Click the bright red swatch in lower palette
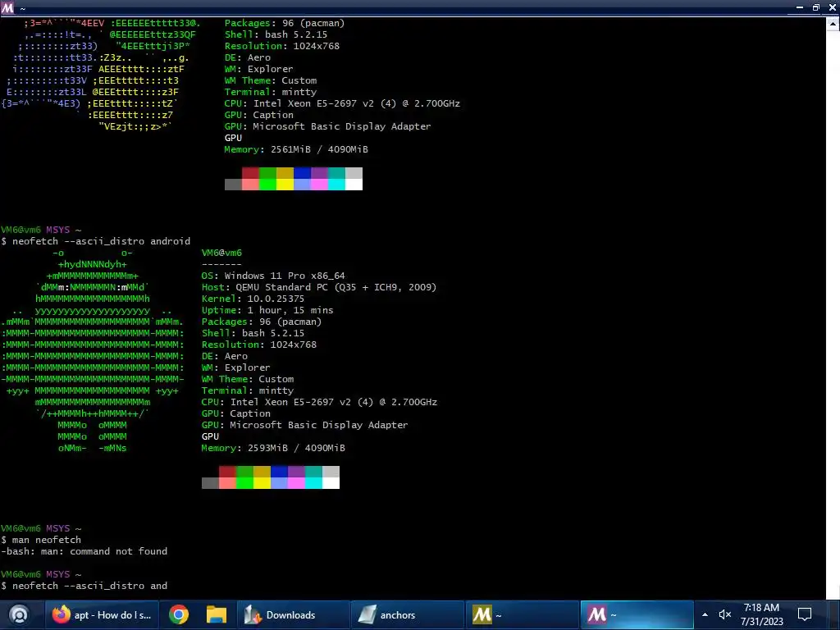The image size is (840, 630). [227, 483]
